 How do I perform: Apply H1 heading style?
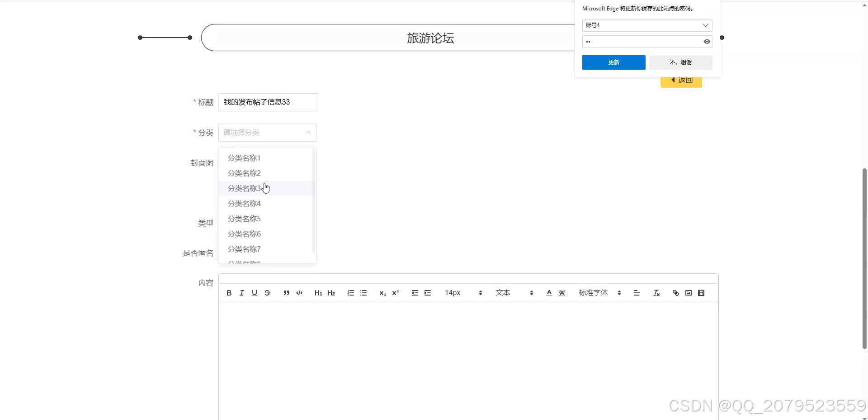[x=318, y=293]
